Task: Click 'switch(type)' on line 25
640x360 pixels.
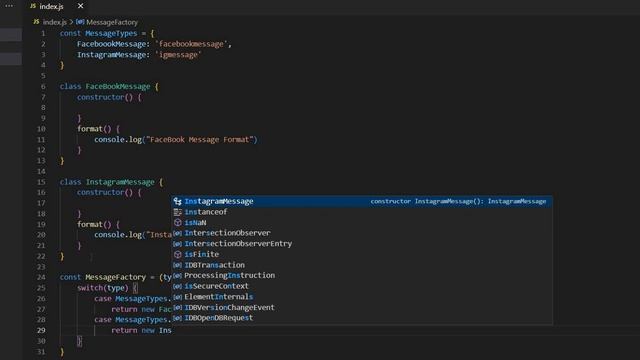Action: point(102,288)
